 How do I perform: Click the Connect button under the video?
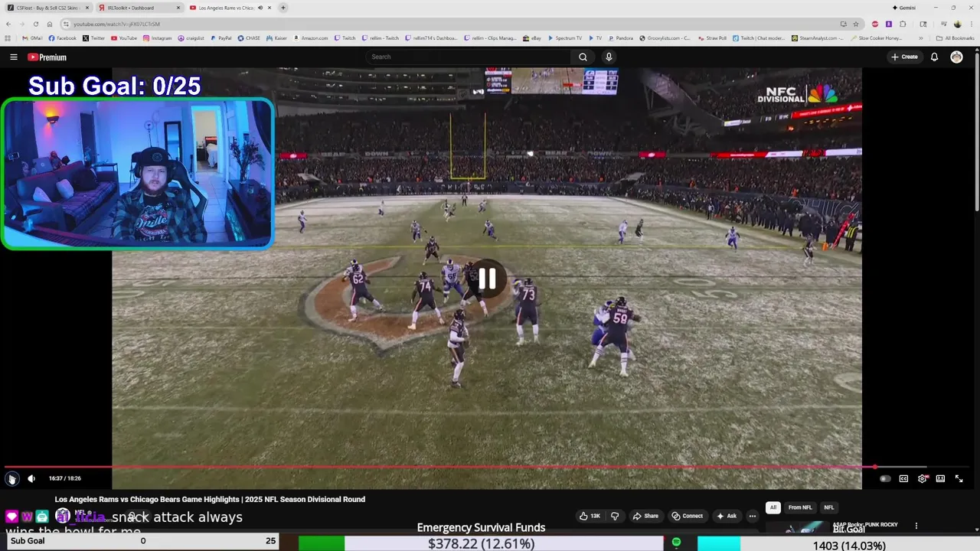(x=688, y=516)
